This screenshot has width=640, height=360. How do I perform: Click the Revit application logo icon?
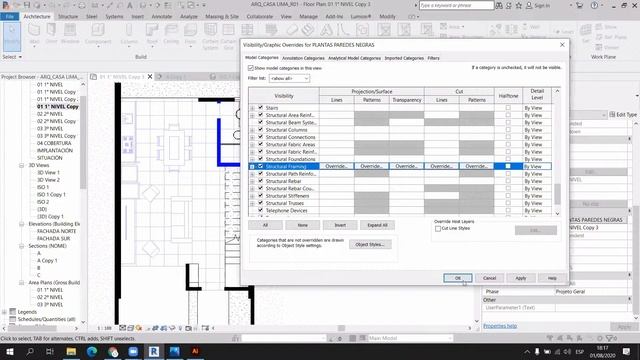coord(6,5)
